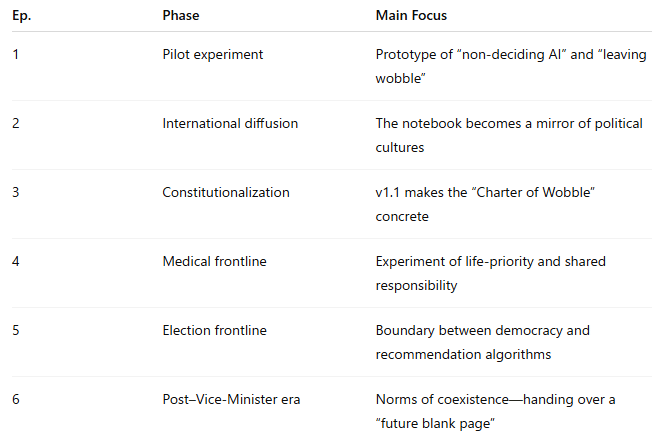The width and height of the screenshot is (664, 447).
Task: Click the 'Main Focus' column header
Action: coord(411,16)
